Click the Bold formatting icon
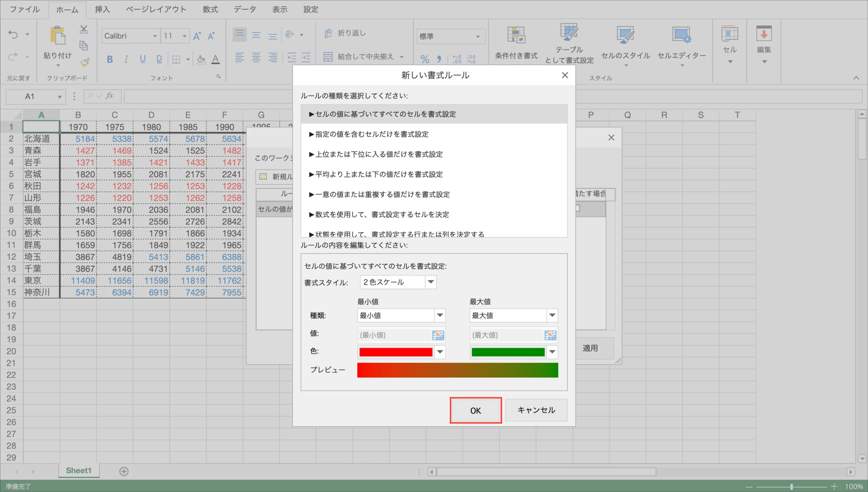This screenshot has height=492, width=868. tap(110, 59)
